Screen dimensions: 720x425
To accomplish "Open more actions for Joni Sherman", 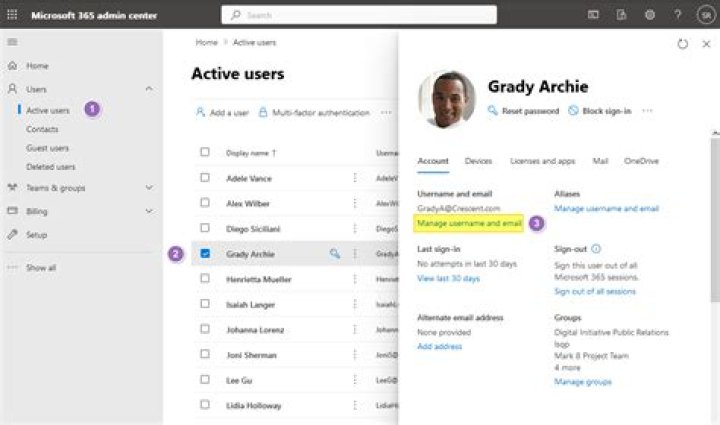I will click(x=355, y=354).
